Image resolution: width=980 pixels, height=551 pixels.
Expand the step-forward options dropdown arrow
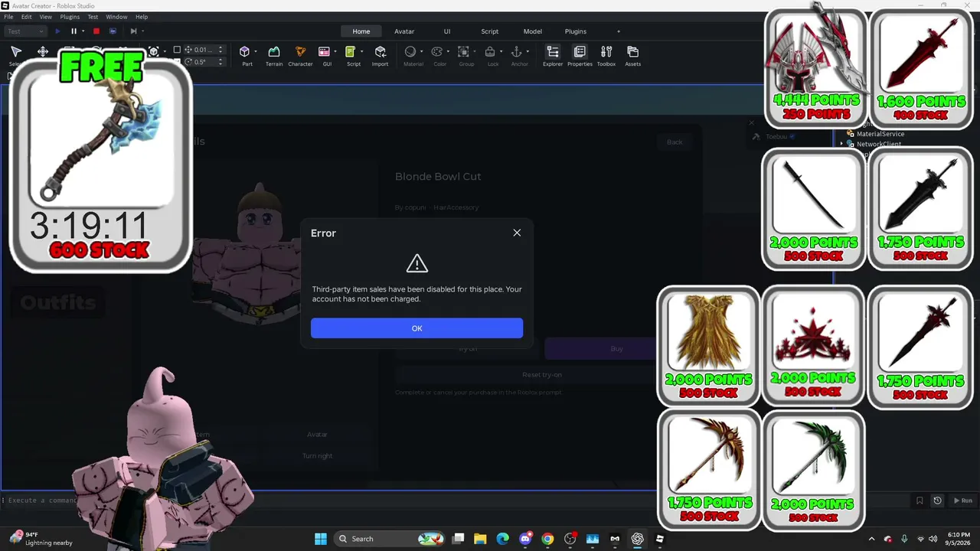(x=143, y=31)
